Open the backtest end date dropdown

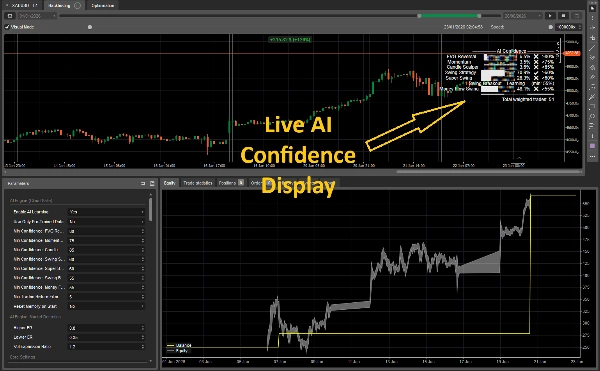(x=523, y=16)
